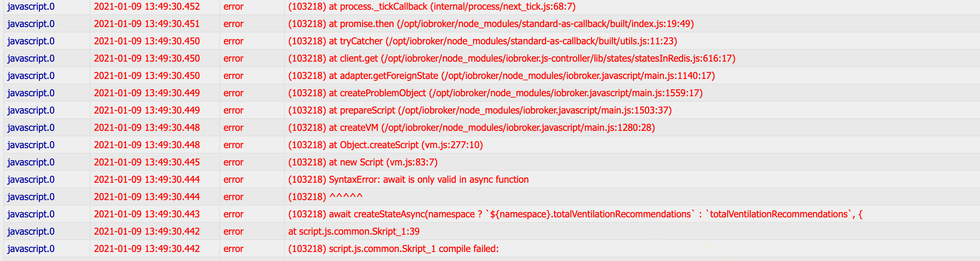Click the tryCatcher utils.js:11:23 stack line
This screenshot has width=980, height=261.
(x=482, y=41)
